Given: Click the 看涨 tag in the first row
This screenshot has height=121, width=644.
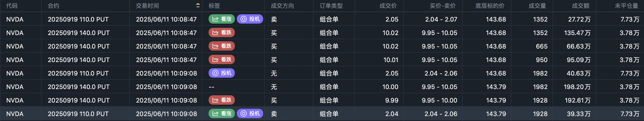Looking at the screenshot, I should coord(222,19).
